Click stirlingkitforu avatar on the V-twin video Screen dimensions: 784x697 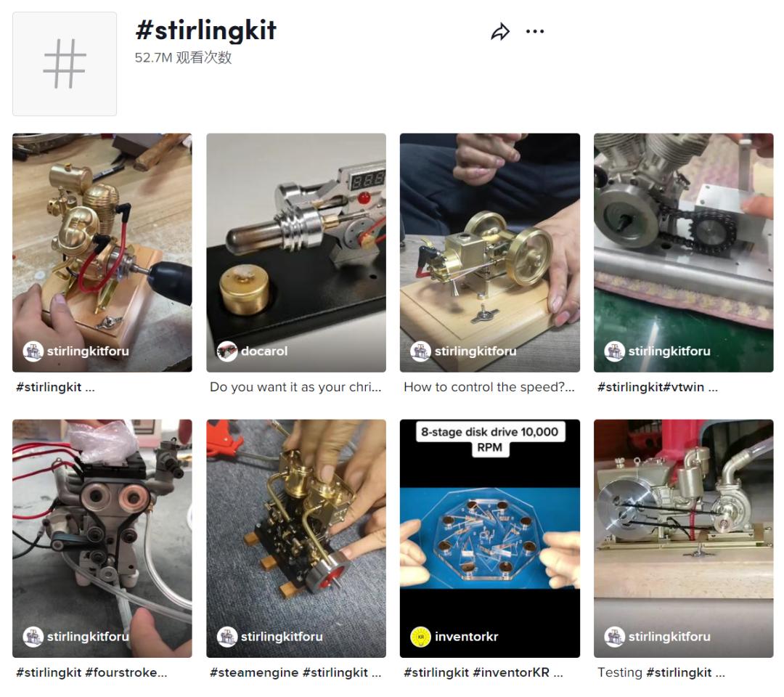(615, 351)
